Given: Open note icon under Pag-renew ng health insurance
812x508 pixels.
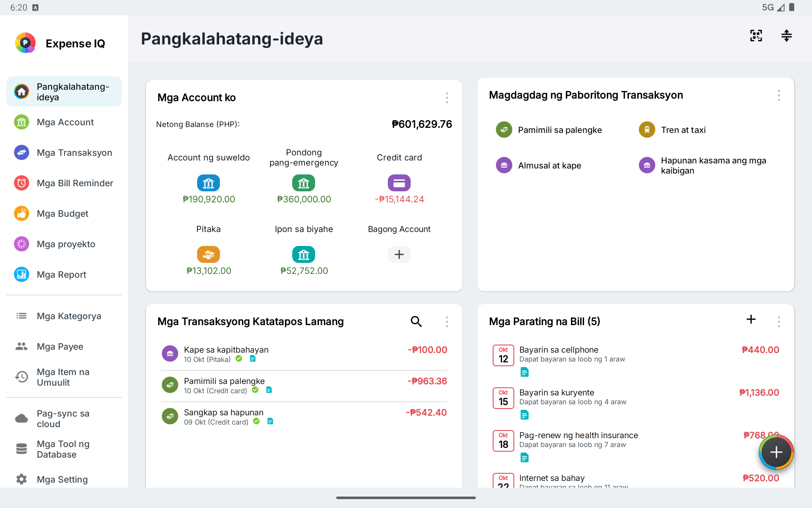Looking at the screenshot, I should pyautogui.click(x=524, y=458).
